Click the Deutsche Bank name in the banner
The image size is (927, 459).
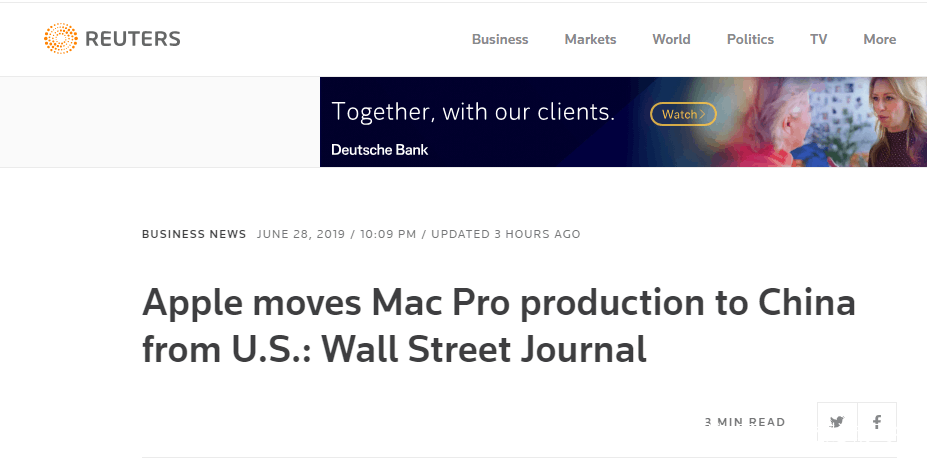click(380, 150)
